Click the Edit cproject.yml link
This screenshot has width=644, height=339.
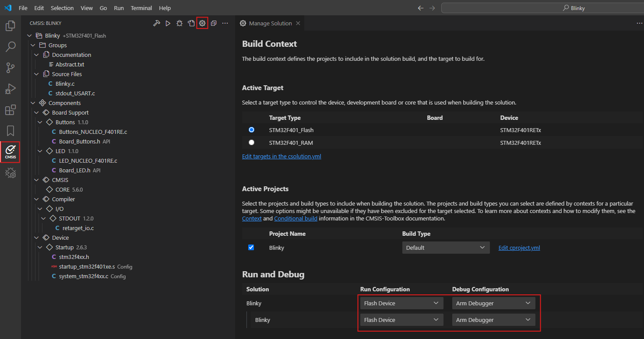(519, 248)
